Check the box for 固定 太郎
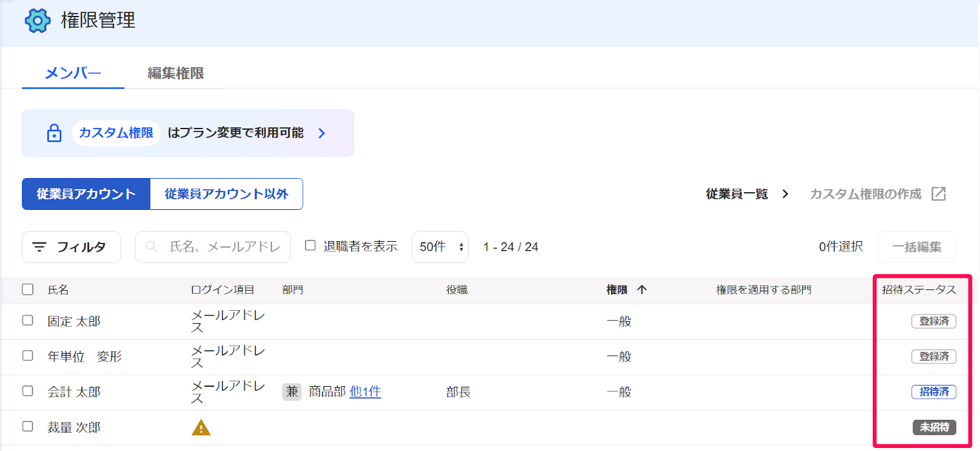 click(28, 321)
